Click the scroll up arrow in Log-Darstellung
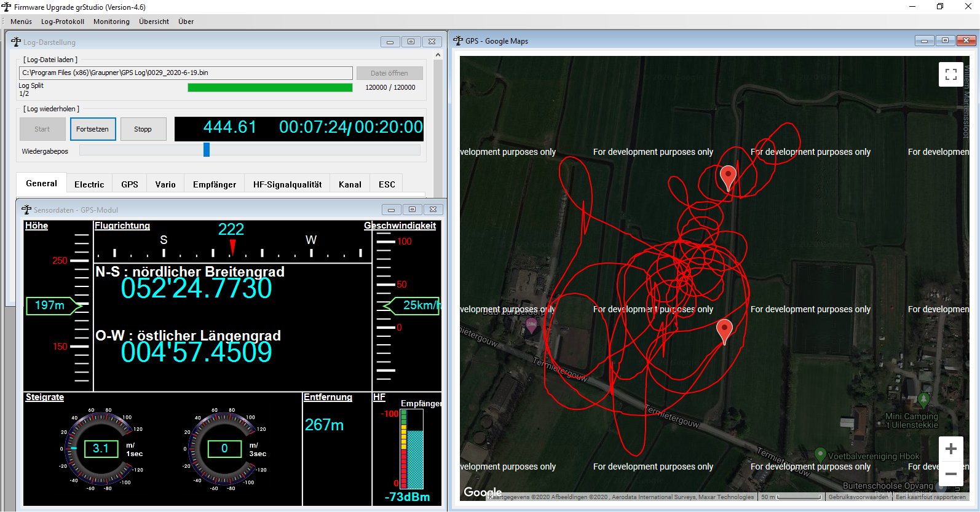The image size is (980, 512). click(438, 55)
